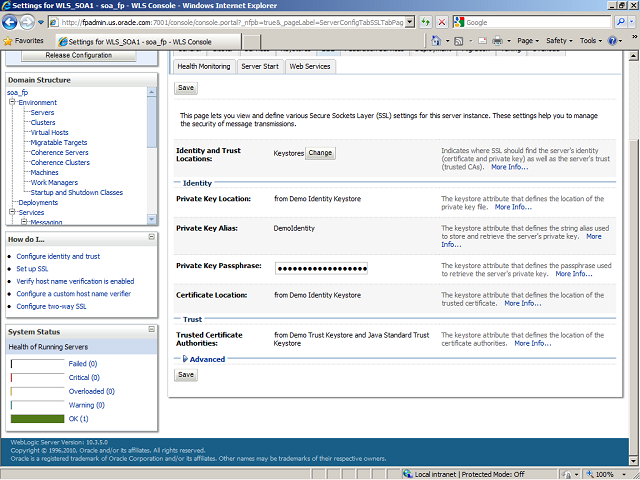640x480 pixels.
Task: Switch to the Web Services tab
Action: [309, 66]
